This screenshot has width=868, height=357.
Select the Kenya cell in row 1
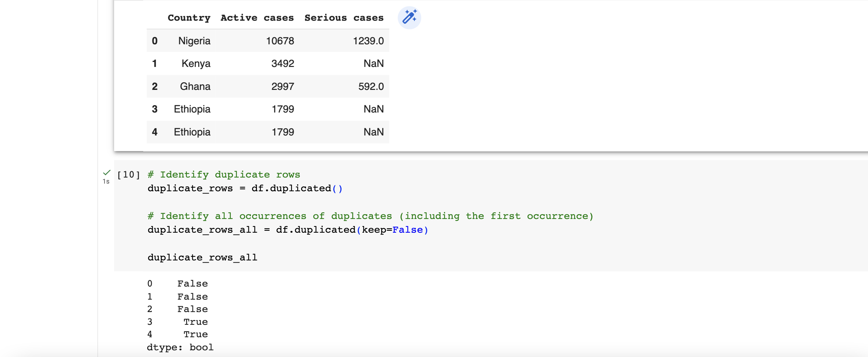pos(196,63)
